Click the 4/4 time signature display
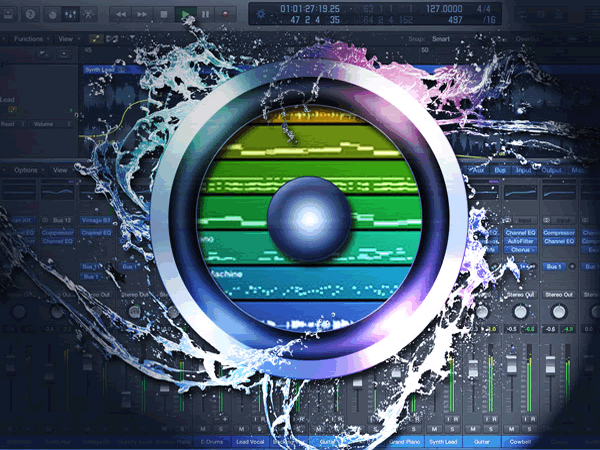The image size is (600, 450). point(483,8)
